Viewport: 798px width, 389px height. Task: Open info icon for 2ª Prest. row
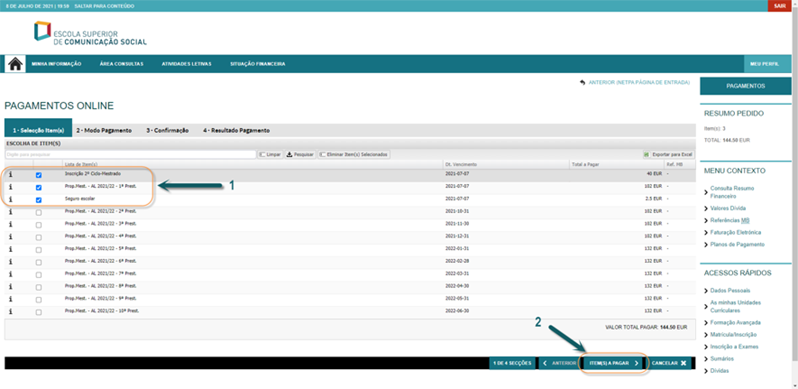point(10,212)
